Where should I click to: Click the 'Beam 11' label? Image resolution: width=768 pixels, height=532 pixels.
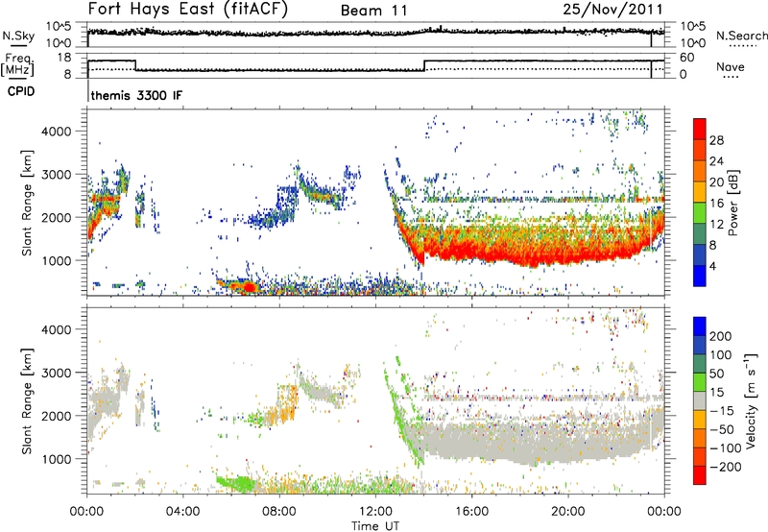[x=373, y=11]
